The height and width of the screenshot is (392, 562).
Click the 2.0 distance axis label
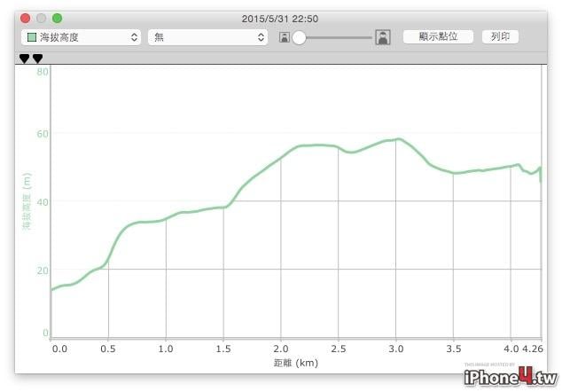pos(281,349)
